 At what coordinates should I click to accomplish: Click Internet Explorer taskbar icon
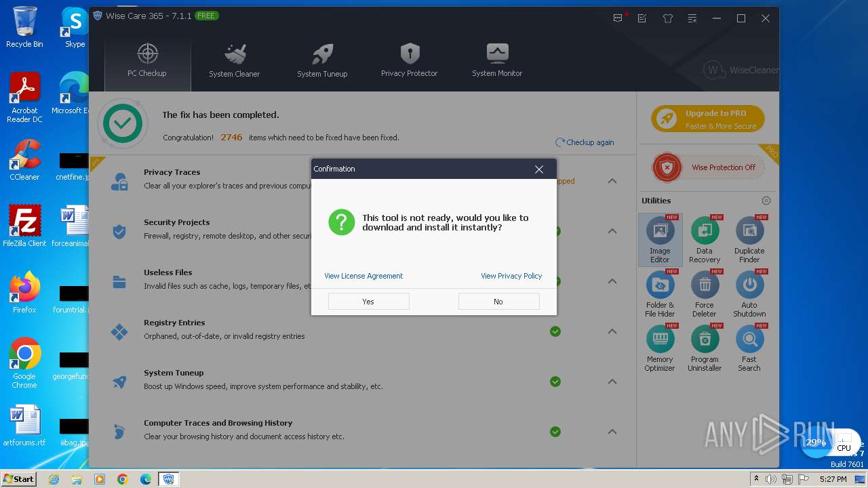click(x=54, y=479)
